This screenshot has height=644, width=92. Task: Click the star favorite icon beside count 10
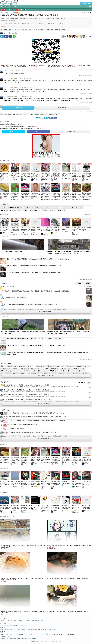(87, 36)
